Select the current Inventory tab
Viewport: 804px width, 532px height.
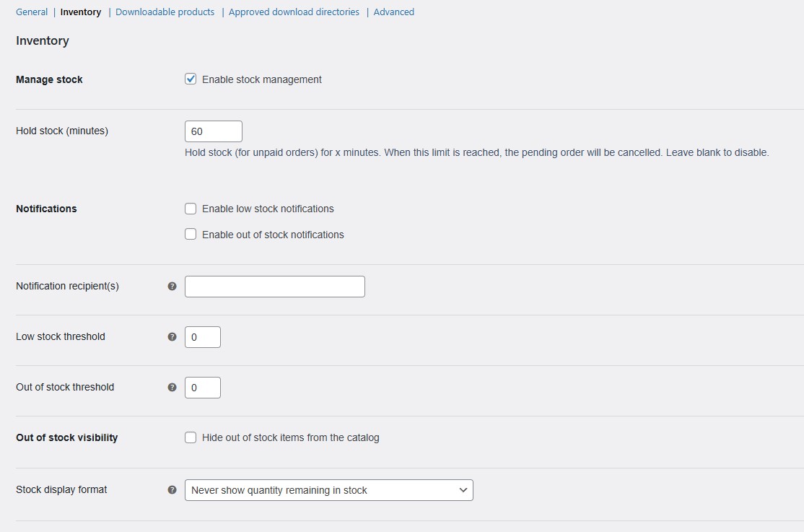pyautogui.click(x=81, y=12)
